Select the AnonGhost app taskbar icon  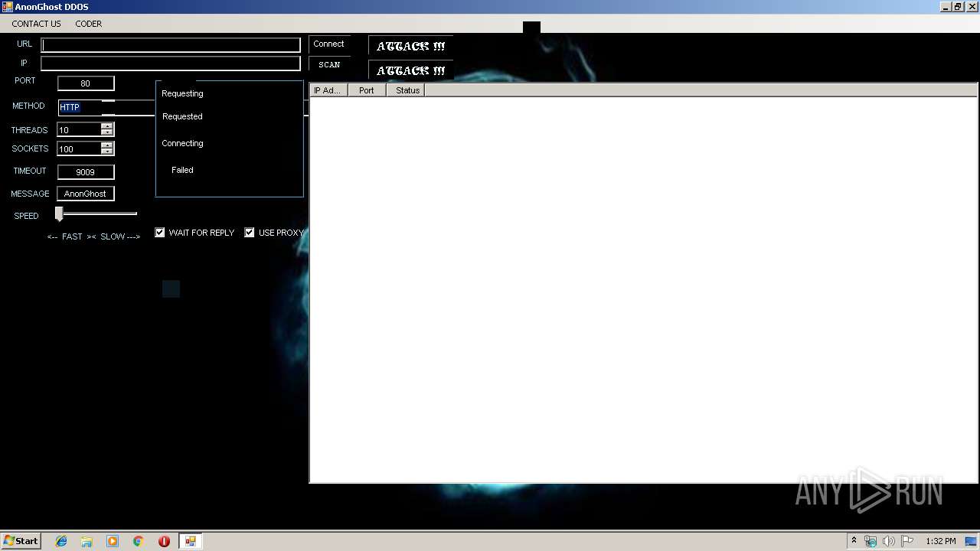tap(190, 541)
